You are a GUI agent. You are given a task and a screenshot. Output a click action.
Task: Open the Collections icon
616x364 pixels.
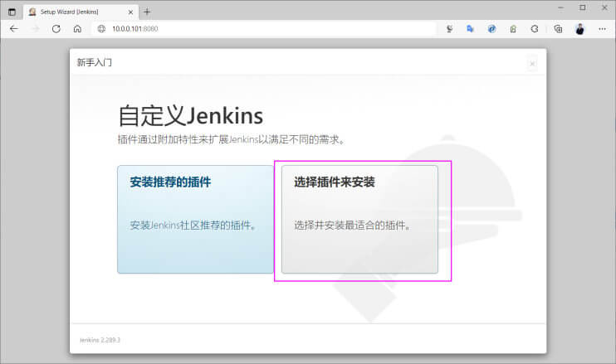558,29
